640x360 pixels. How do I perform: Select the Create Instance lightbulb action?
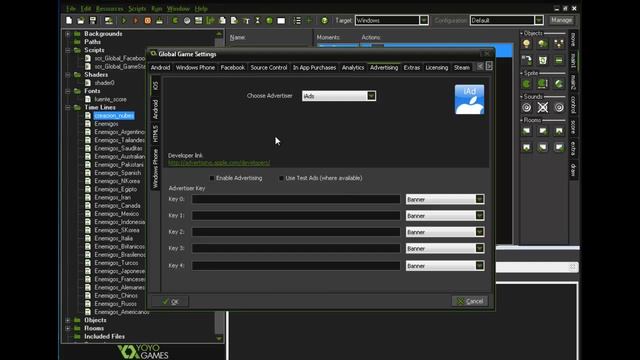coord(527,44)
